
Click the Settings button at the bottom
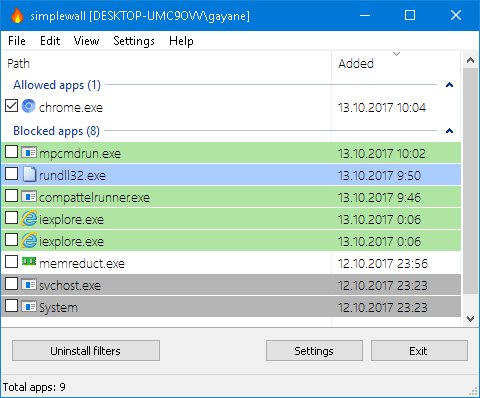[x=314, y=351]
